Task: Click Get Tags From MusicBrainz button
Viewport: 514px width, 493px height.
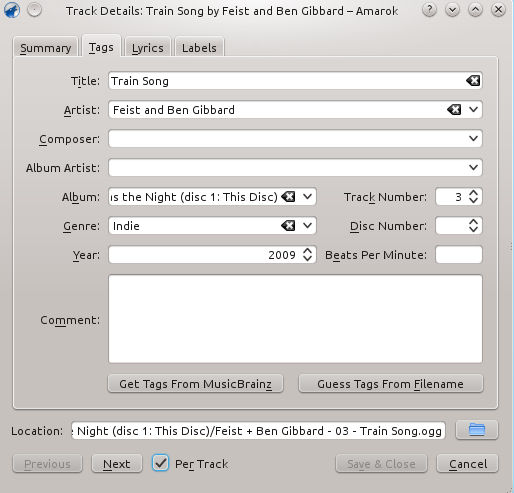Action: coord(195,384)
